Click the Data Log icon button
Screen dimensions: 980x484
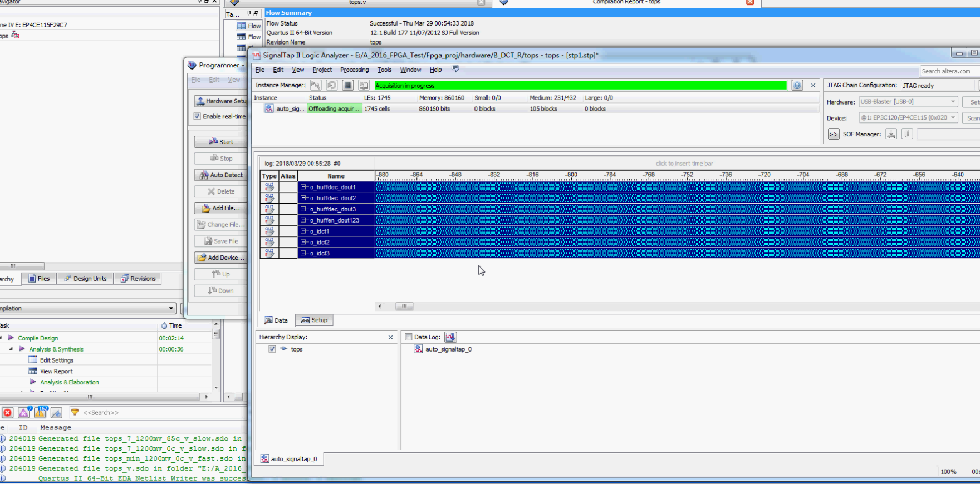click(450, 337)
